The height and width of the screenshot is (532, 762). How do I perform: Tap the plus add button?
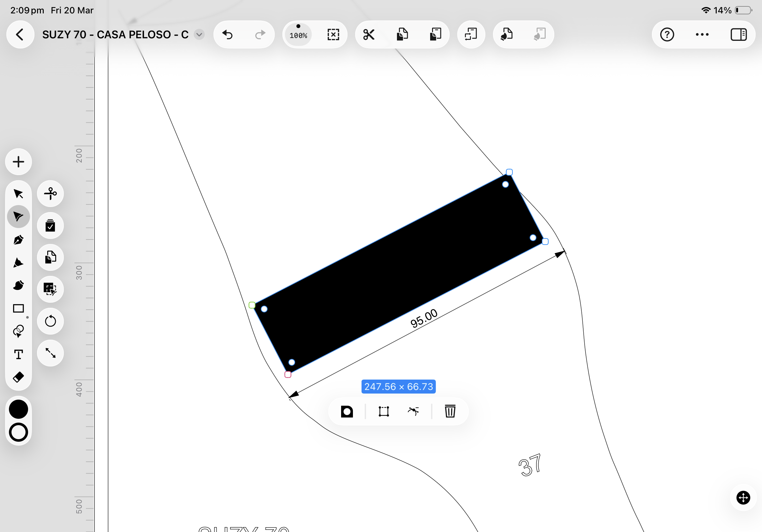(x=18, y=162)
